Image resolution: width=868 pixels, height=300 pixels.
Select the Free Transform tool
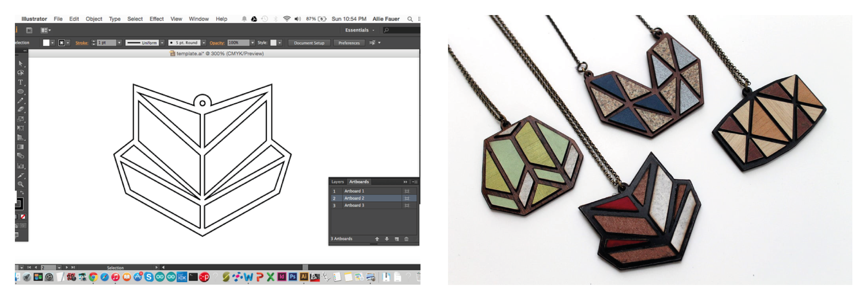(21, 128)
